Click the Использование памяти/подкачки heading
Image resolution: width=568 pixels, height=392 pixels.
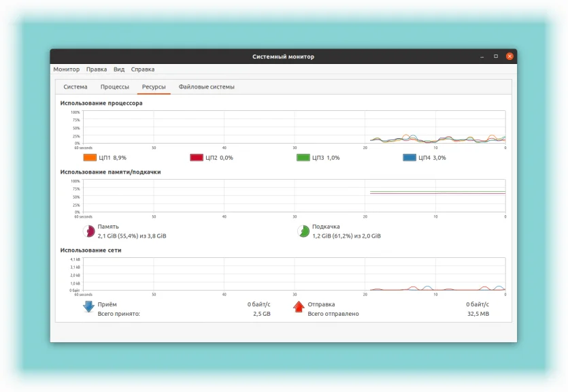[110, 172]
